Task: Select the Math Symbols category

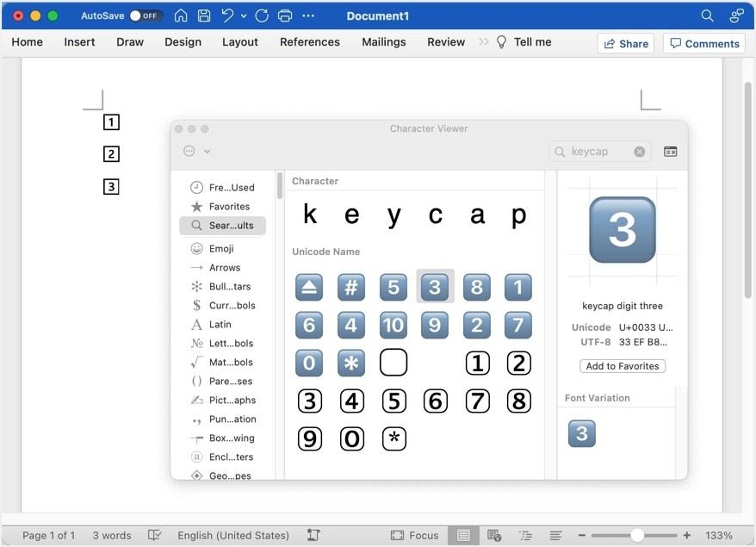Action: click(222, 362)
